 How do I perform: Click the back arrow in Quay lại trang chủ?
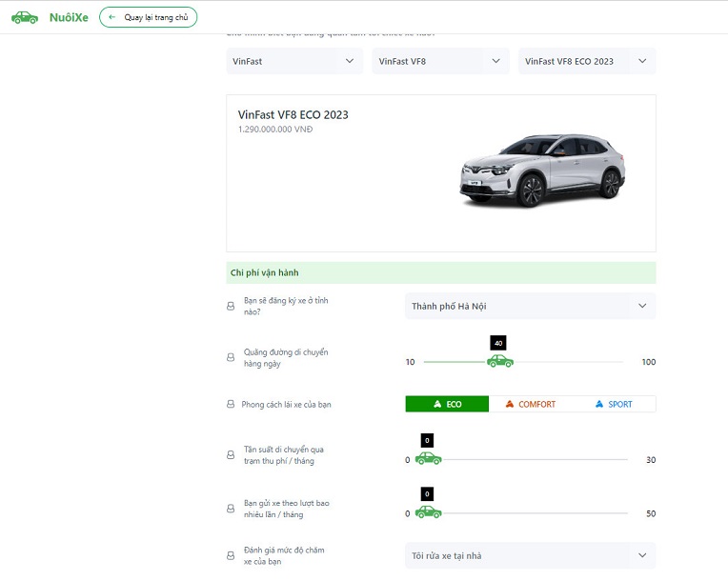(111, 17)
